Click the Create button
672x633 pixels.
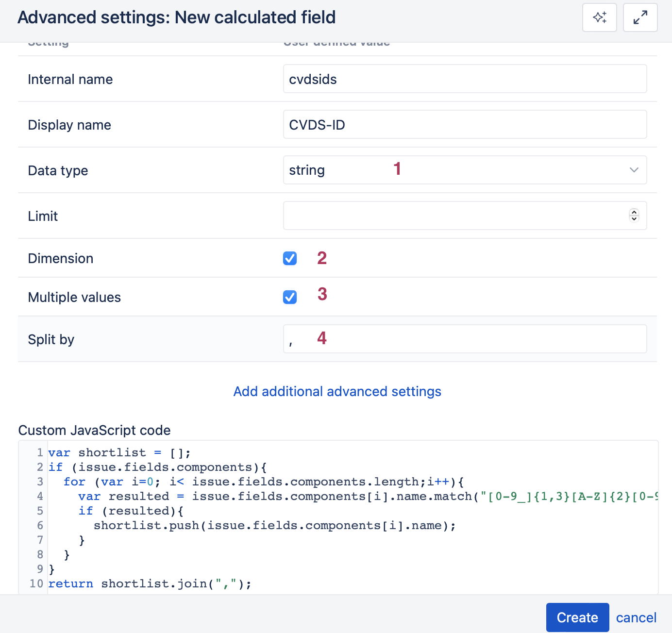[577, 617]
